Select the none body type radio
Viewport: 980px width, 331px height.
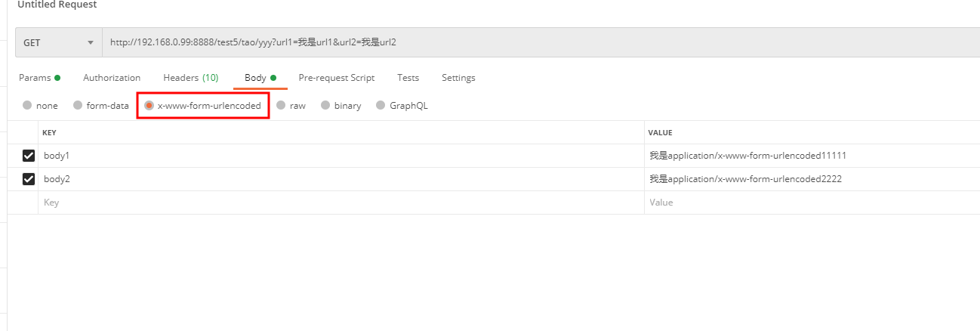click(x=27, y=106)
